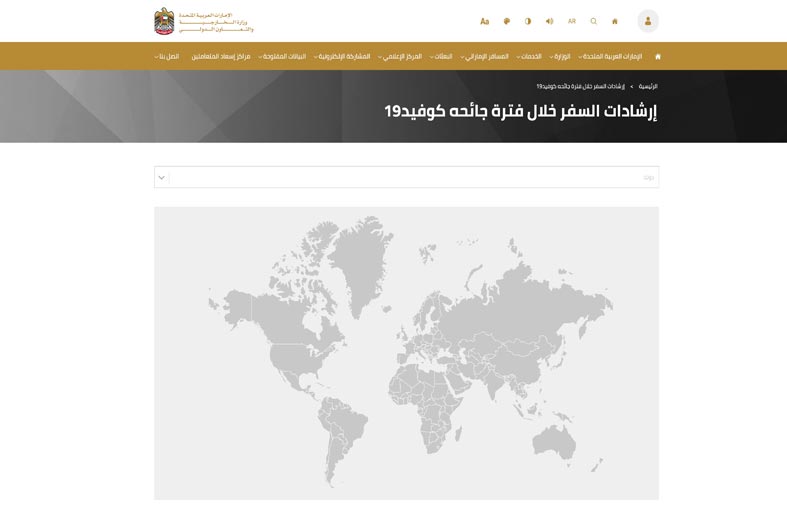Click the UAE Ministry of Foreign Affairs logo
This screenshot has height=512, width=787.
tap(204, 22)
